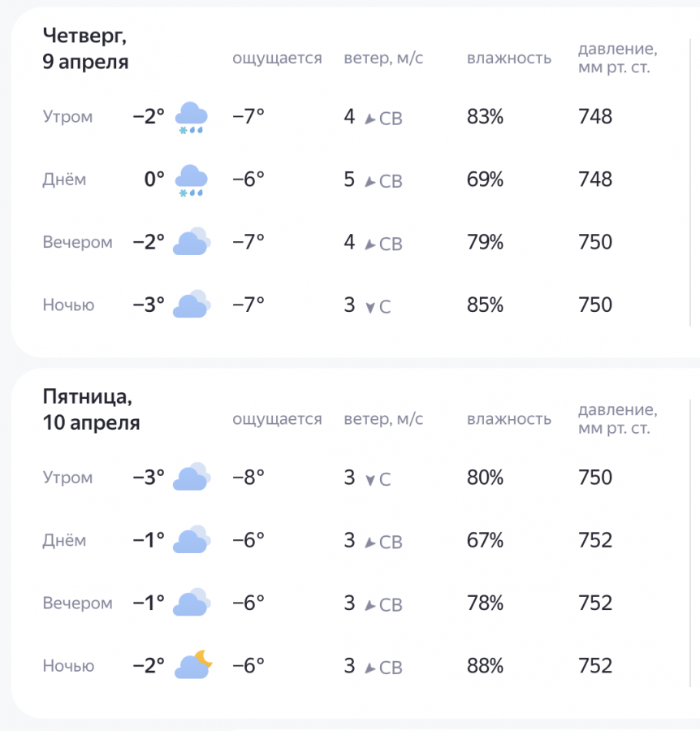Select the cloudy icon for Friday morning
Image resolution: width=700 pixels, height=731 pixels.
[190, 478]
